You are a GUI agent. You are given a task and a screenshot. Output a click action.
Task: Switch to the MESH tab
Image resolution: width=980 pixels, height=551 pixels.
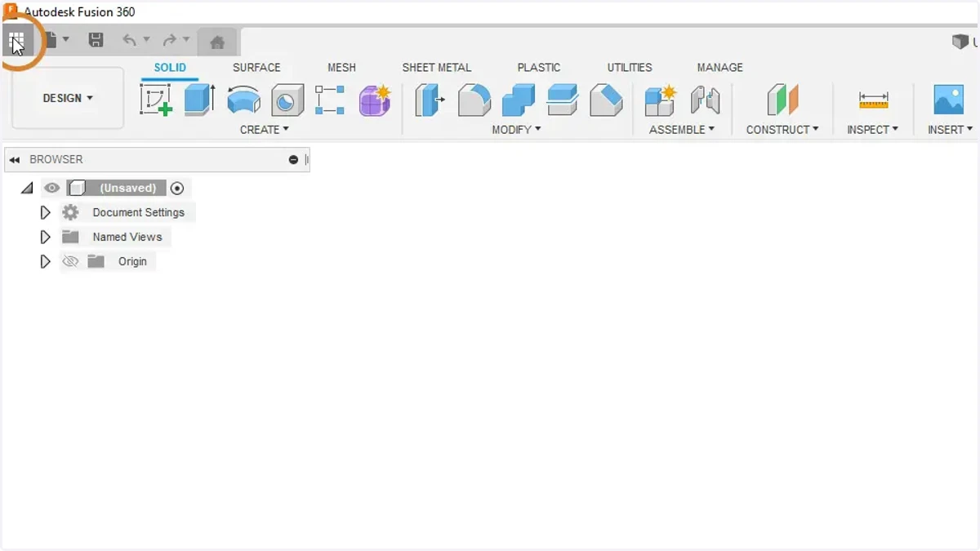tap(341, 68)
